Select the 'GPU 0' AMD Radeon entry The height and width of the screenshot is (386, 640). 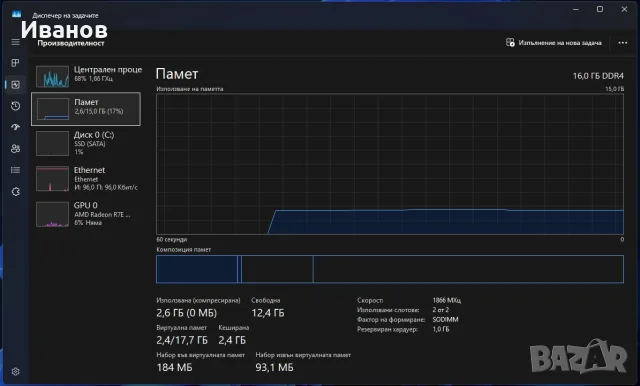[x=87, y=213]
